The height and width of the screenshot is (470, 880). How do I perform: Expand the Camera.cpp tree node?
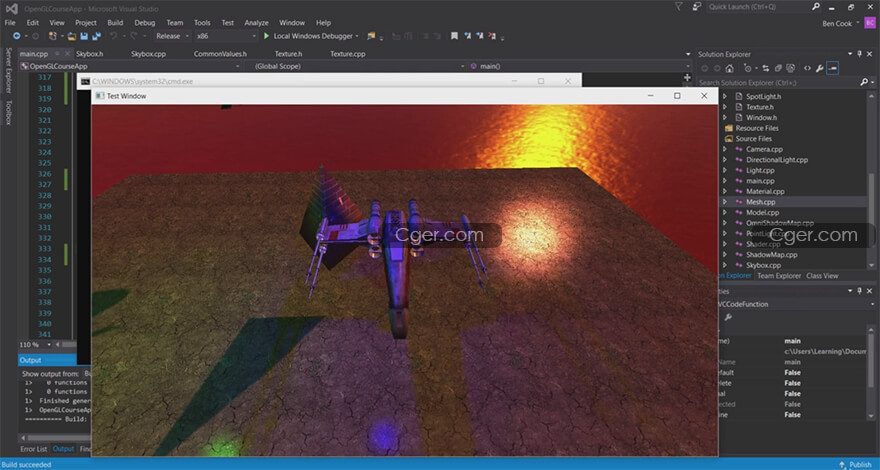(725, 149)
